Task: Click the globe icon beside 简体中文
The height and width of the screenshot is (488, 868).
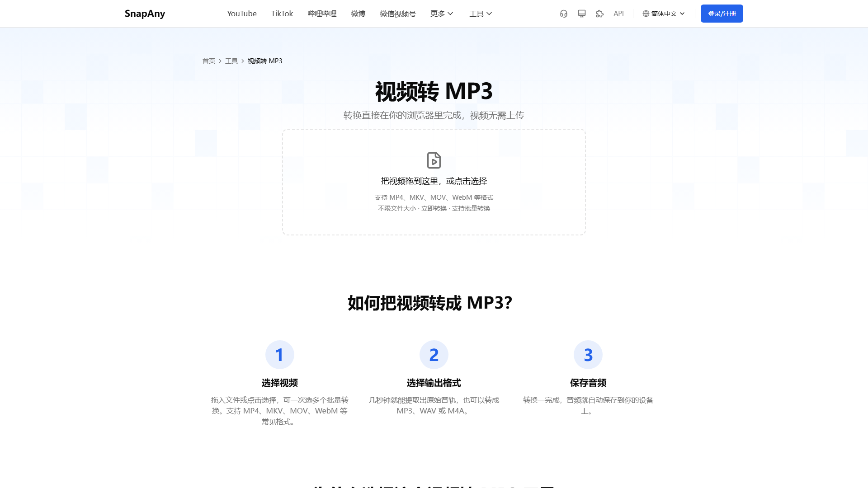Action: click(x=646, y=14)
